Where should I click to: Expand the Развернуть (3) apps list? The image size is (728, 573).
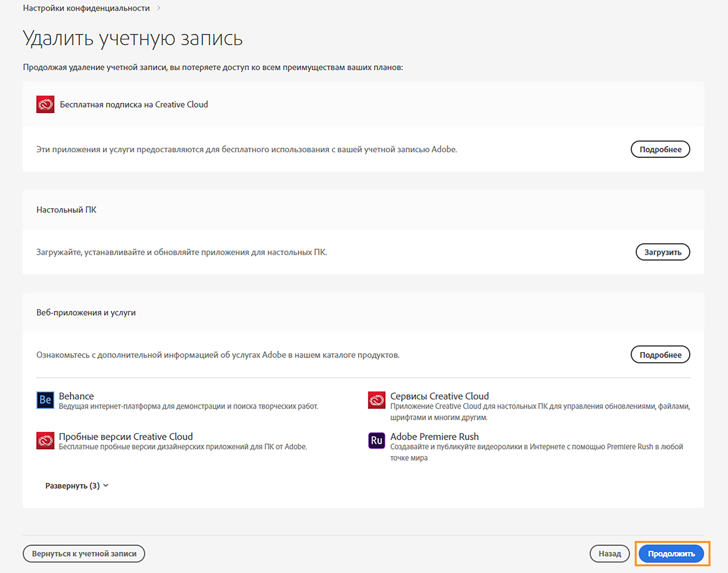tap(73, 486)
